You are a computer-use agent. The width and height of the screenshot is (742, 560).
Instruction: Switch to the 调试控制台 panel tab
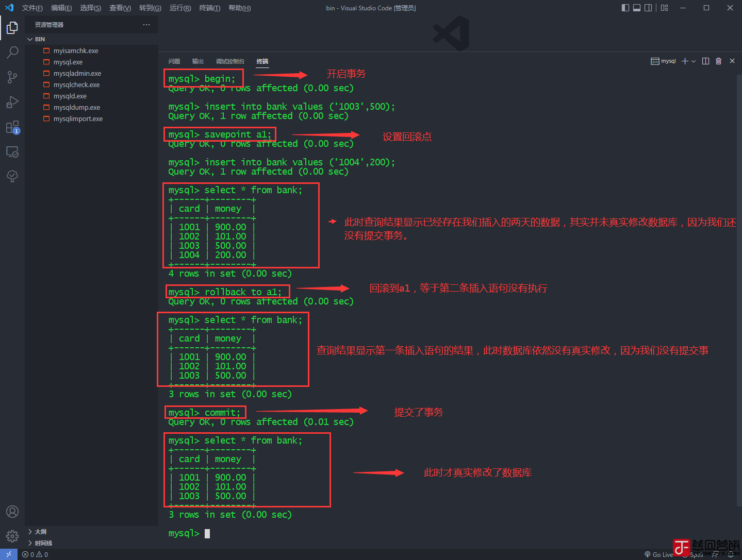coord(230,61)
